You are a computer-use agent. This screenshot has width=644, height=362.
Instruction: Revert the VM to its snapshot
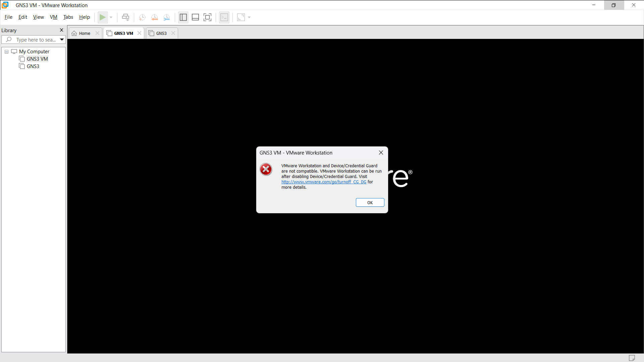155,17
